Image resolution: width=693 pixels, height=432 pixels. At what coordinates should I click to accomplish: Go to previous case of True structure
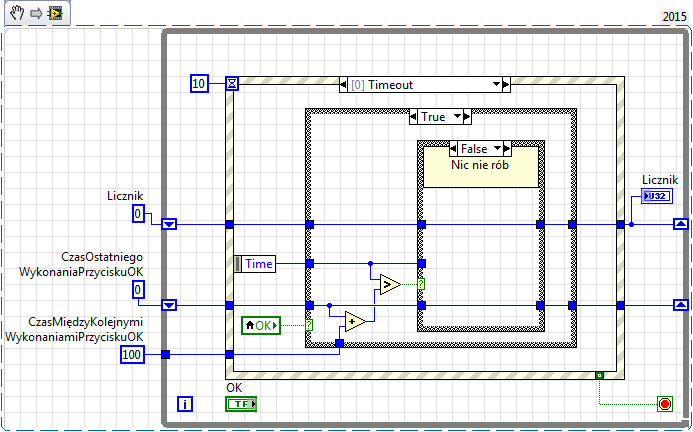tap(413, 117)
